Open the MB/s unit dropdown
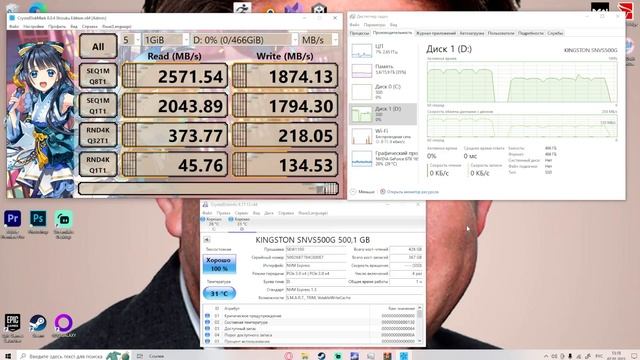This screenshot has height=360, width=640. [x=319, y=40]
